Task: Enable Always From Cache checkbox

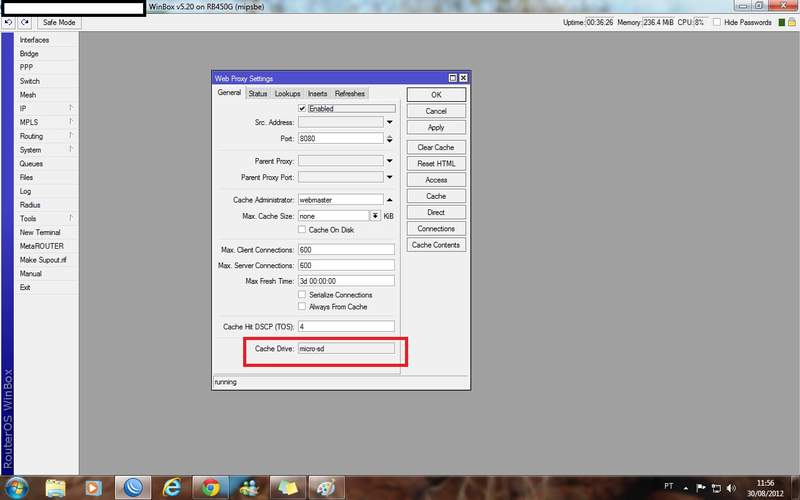Action: [302, 306]
